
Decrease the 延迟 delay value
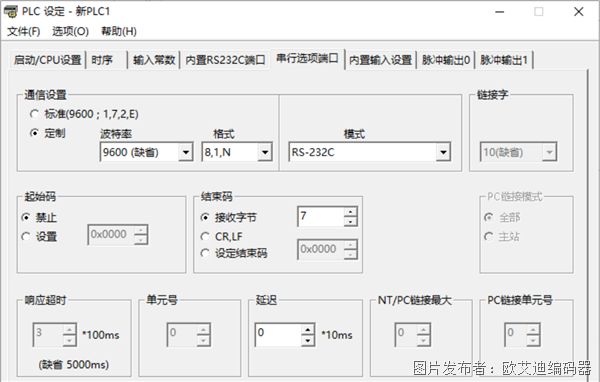[308, 340]
